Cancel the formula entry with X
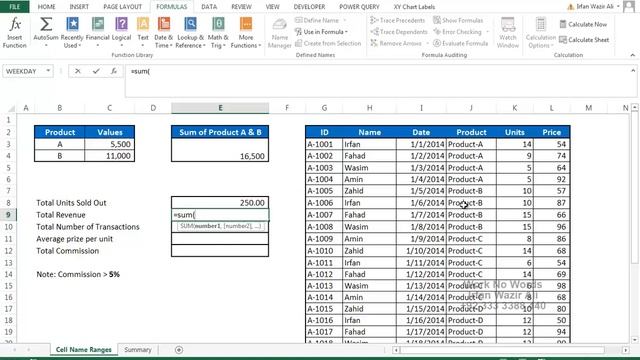The width and height of the screenshot is (640, 360). coord(78,71)
